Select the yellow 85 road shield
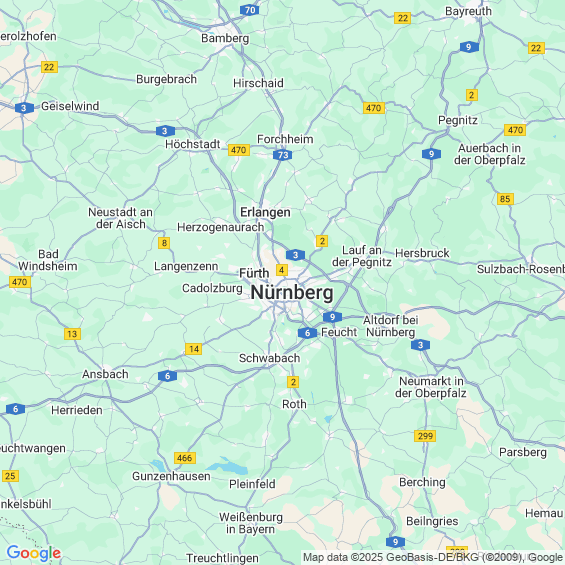 click(x=505, y=199)
